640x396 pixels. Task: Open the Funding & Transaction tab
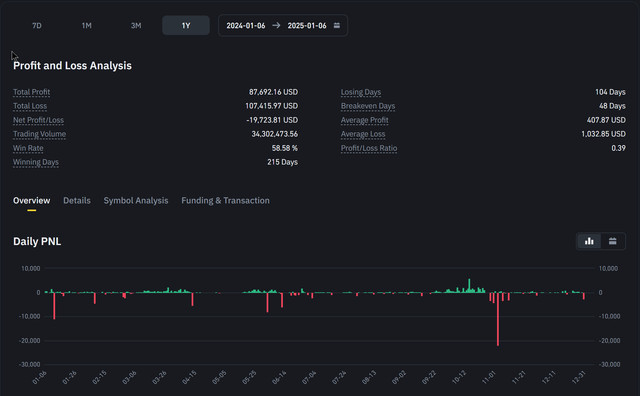click(225, 200)
